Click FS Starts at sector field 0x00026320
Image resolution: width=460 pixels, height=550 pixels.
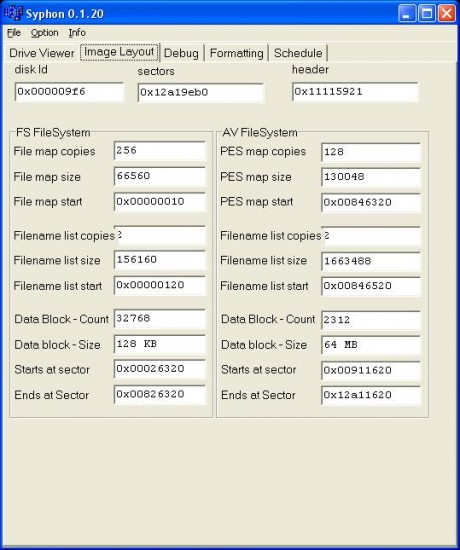point(160,369)
